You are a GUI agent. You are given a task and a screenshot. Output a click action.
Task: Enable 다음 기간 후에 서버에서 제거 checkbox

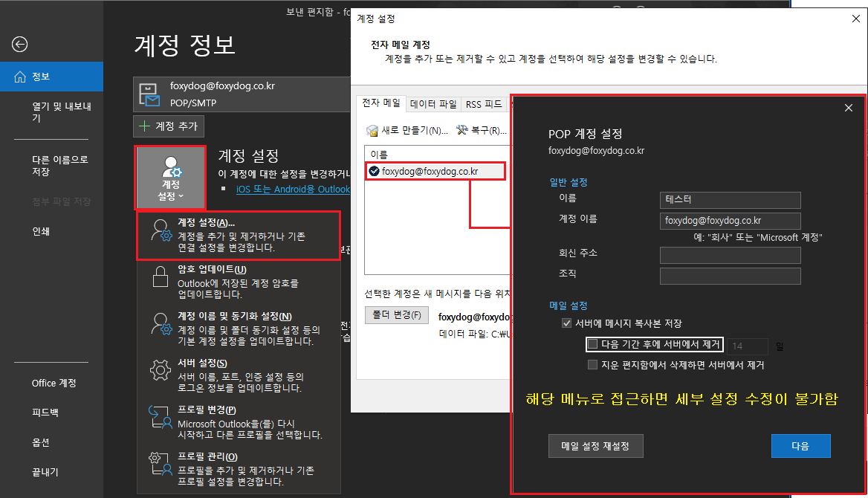[592, 344]
